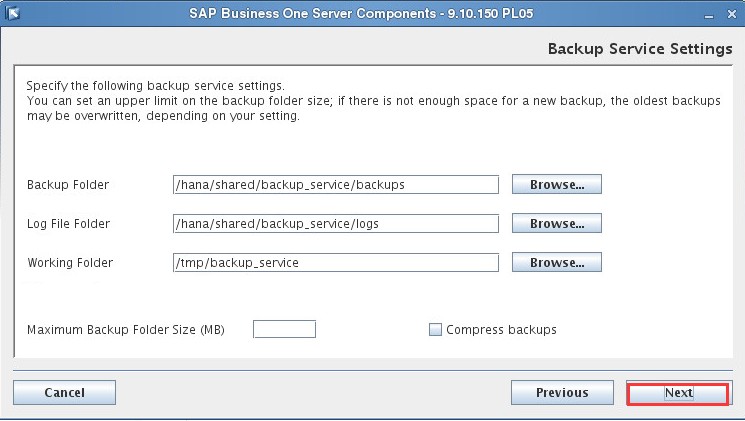
Task: Focus the Log File Folder path field
Action: pos(336,223)
